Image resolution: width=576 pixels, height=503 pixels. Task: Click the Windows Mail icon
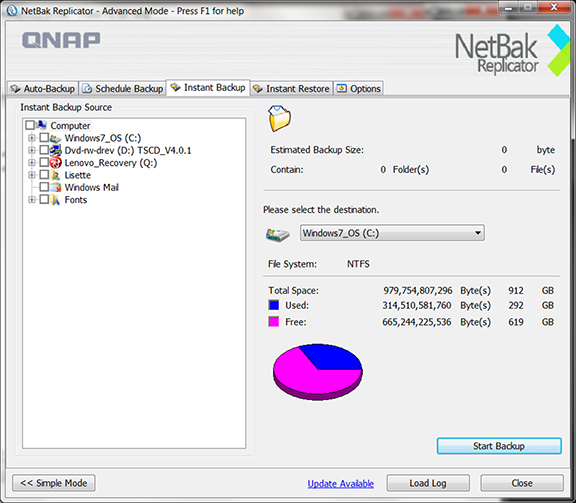[55, 187]
